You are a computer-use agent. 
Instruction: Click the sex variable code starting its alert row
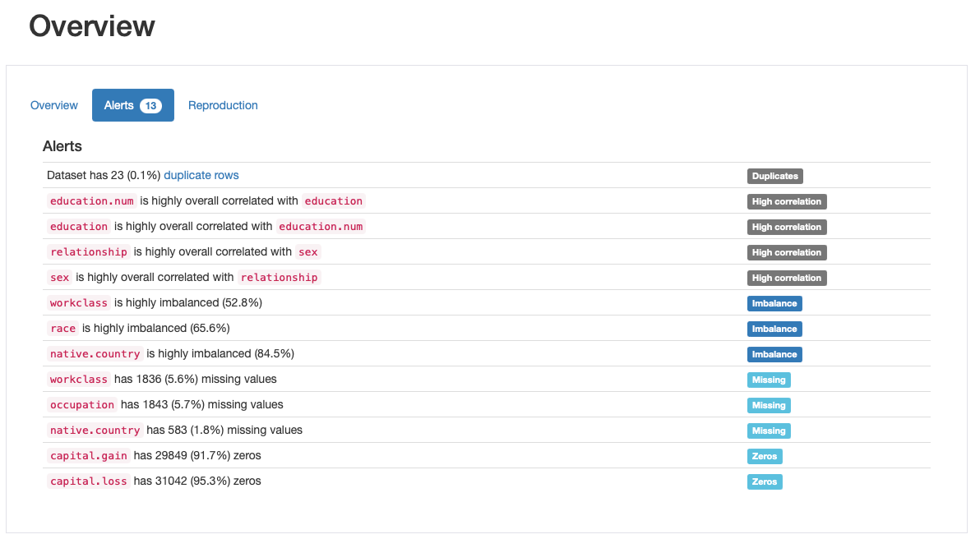click(x=60, y=278)
